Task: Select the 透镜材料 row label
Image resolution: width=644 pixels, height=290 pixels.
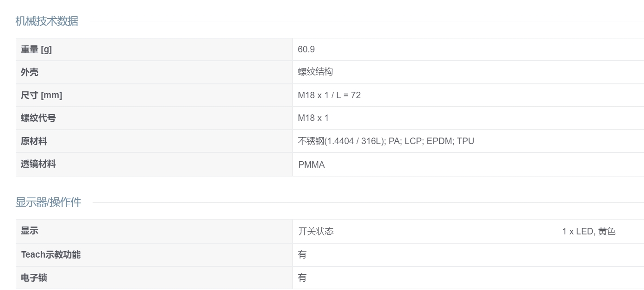Action: point(38,164)
